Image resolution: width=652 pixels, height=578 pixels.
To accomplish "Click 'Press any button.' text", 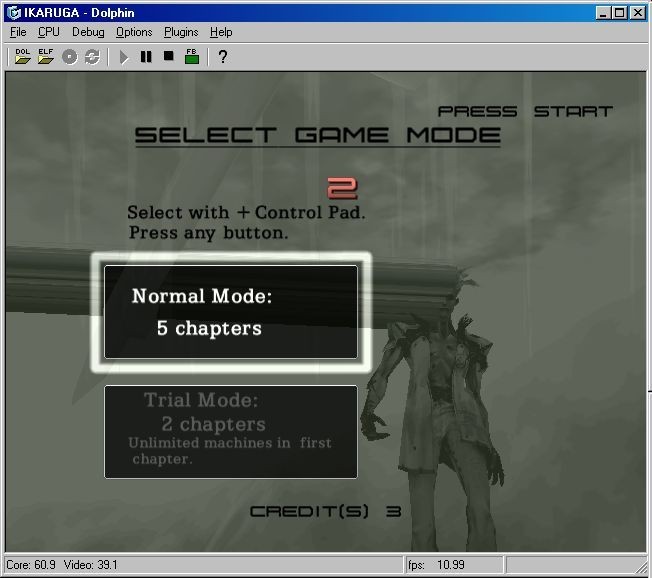I will (208, 233).
